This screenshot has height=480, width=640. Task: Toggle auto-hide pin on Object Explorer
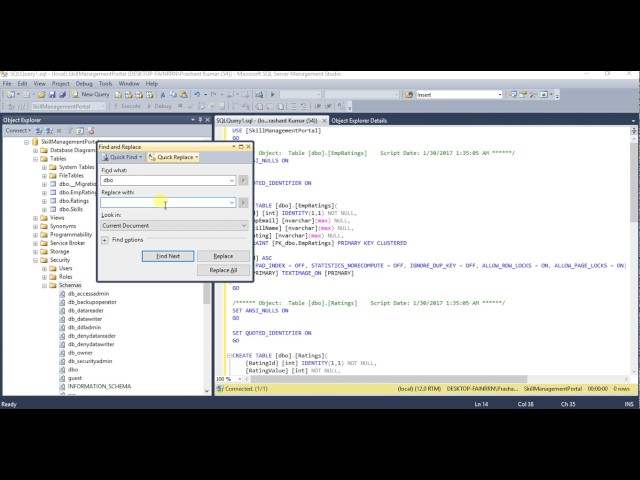click(x=200, y=120)
